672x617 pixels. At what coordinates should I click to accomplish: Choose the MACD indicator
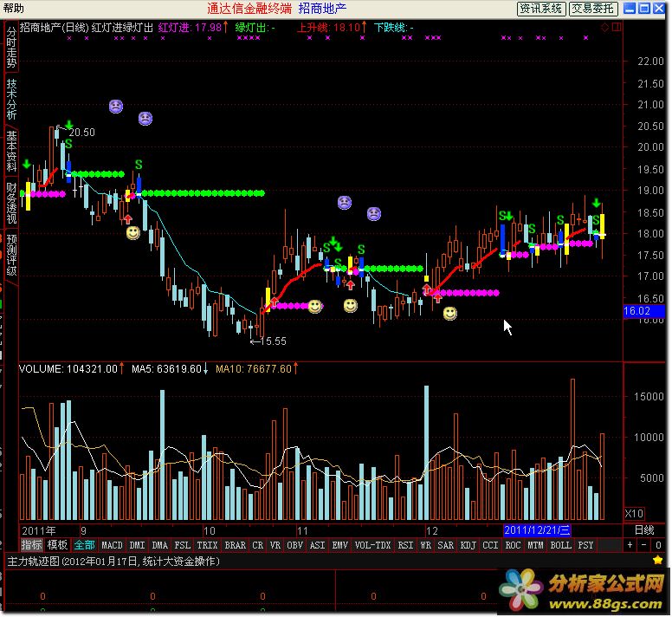click(x=112, y=544)
